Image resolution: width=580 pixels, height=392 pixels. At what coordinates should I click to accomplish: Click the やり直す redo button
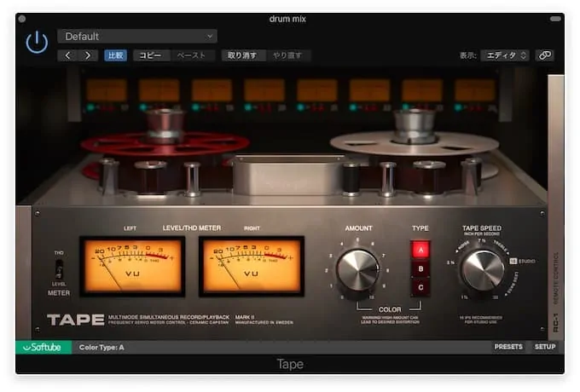pyautogui.click(x=287, y=55)
